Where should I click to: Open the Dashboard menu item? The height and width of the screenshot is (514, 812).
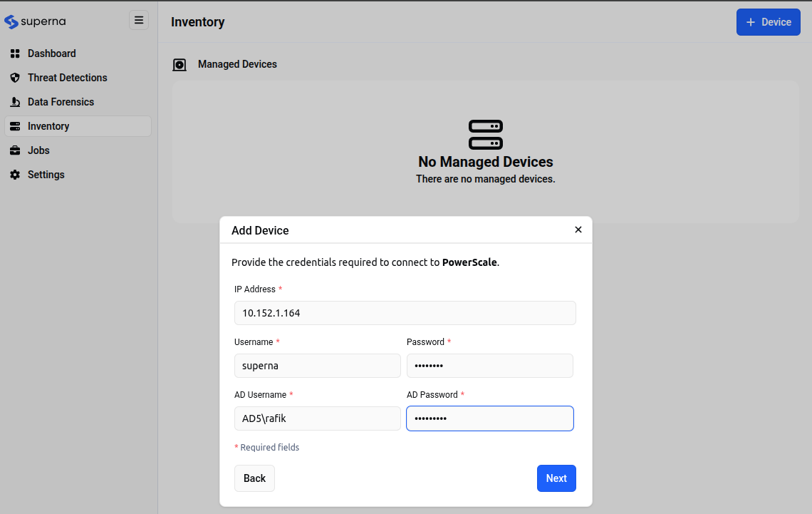[x=51, y=53]
